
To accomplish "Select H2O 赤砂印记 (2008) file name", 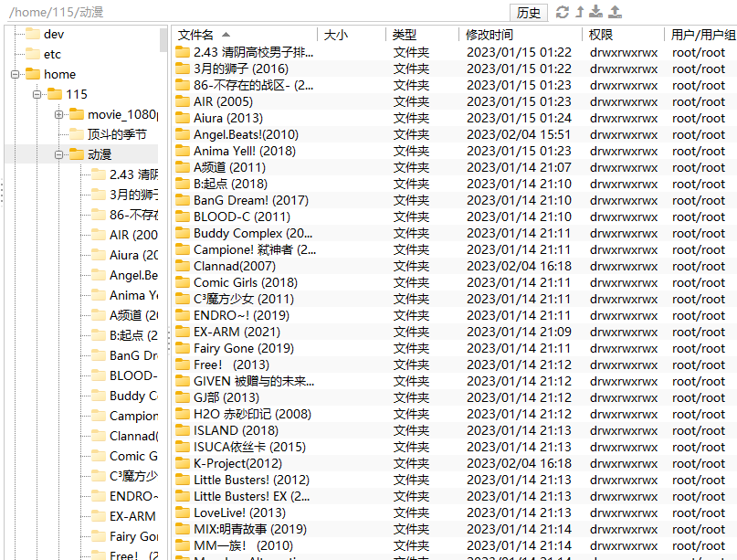I will (x=252, y=415).
